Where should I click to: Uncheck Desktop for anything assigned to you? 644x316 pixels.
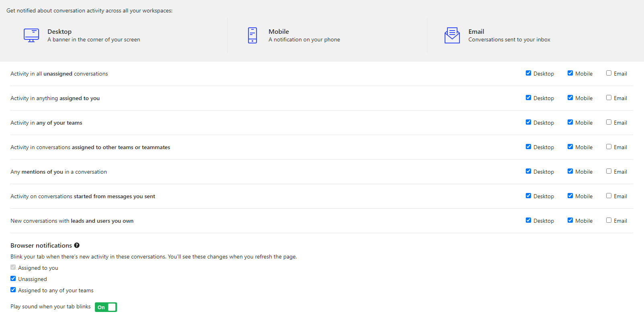coord(528,98)
